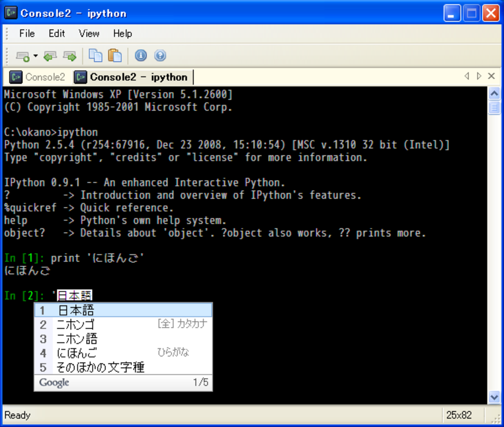This screenshot has height=427, width=504.
Task: Click the scrollbar up arrow
Action: (x=494, y=93)
